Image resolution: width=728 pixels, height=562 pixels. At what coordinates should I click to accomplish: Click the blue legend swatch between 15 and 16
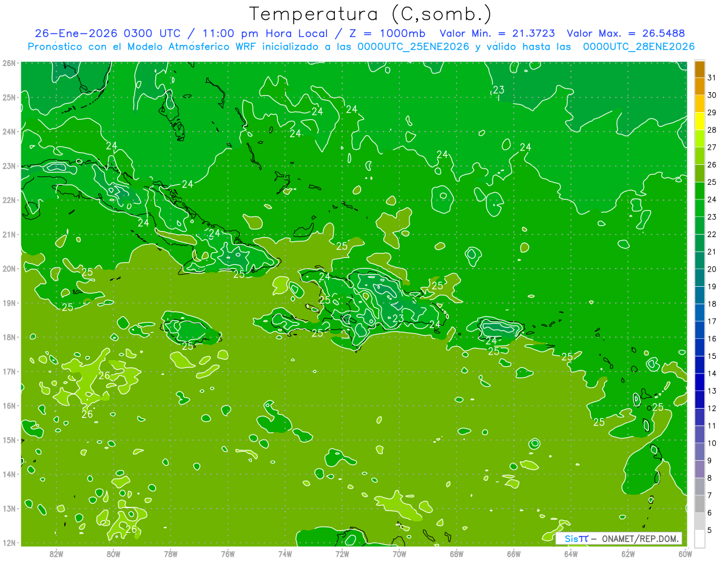[x=699, y=347]
